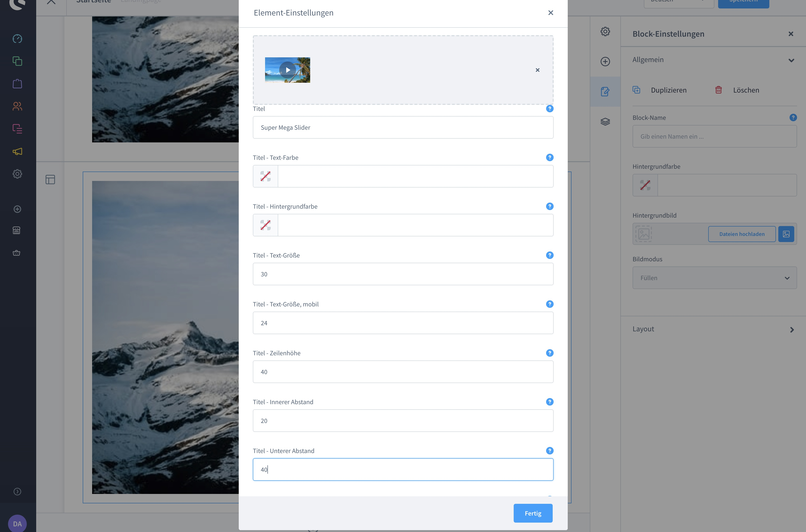
Task: Open the Orders bag icon in the sidebar
Action: pyautogui.click(x=17, y=83)
